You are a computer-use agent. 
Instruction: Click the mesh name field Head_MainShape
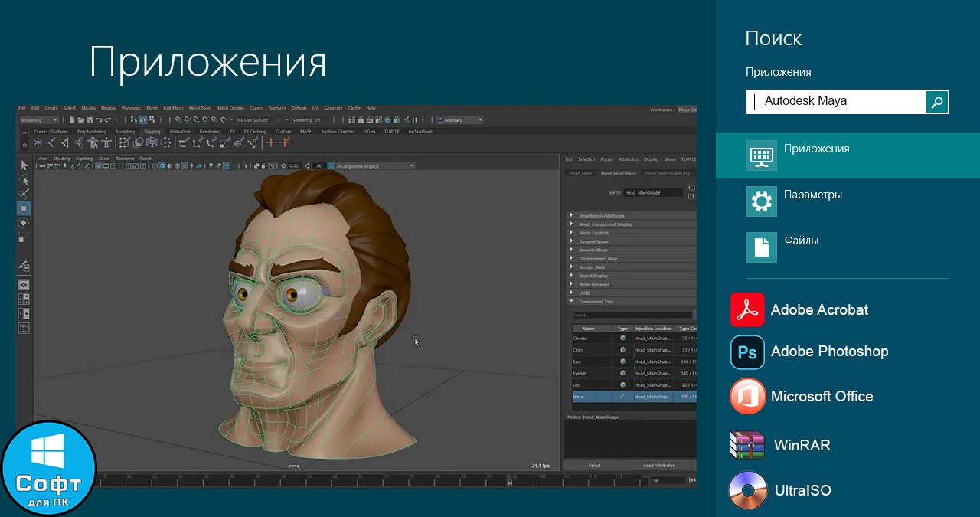pyautogui.click(x=653, y=193)
